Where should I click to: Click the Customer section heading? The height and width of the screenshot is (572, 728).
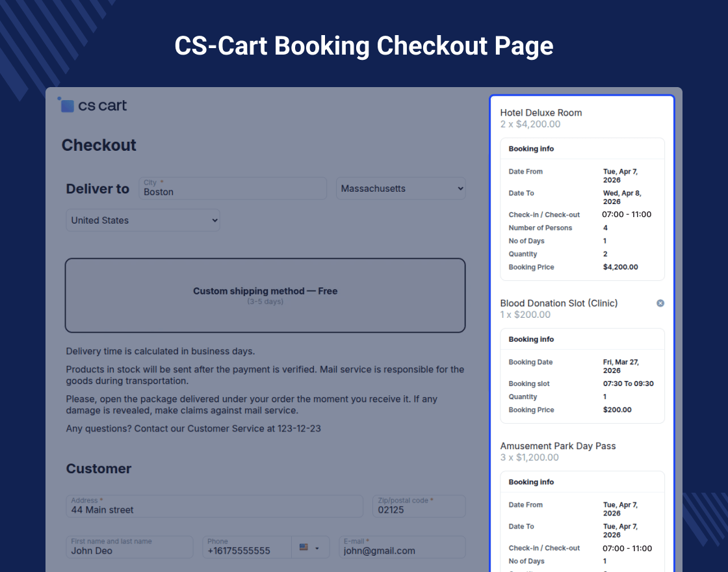tap(98, 469)
